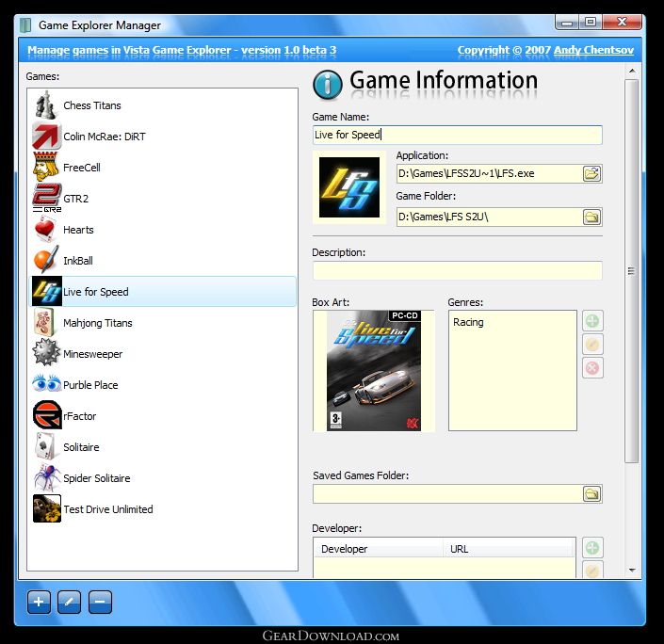The width and height of the screenshot is (664, 644).
Task: Click the Game Explorer Manager title icon
Action: point(25,25)
